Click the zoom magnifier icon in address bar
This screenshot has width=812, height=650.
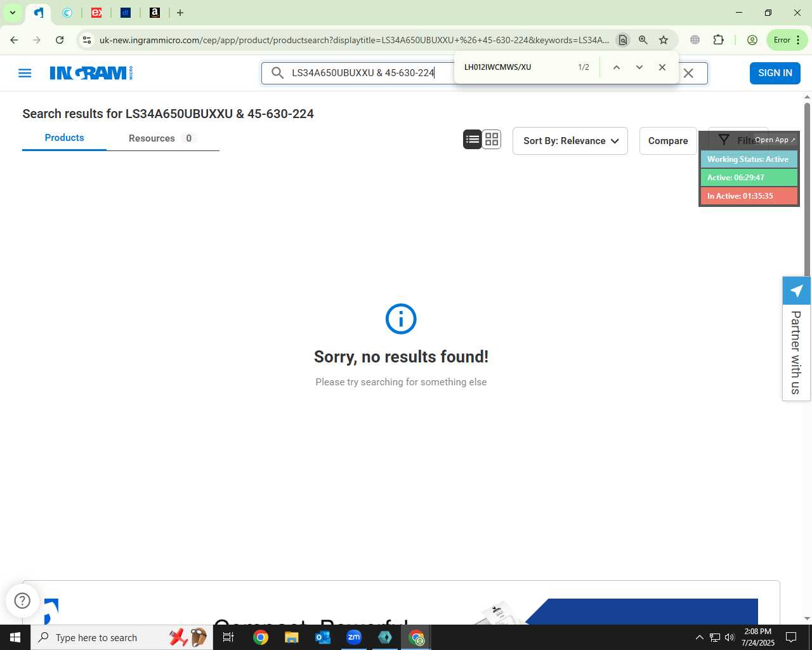tap(643, 40)
